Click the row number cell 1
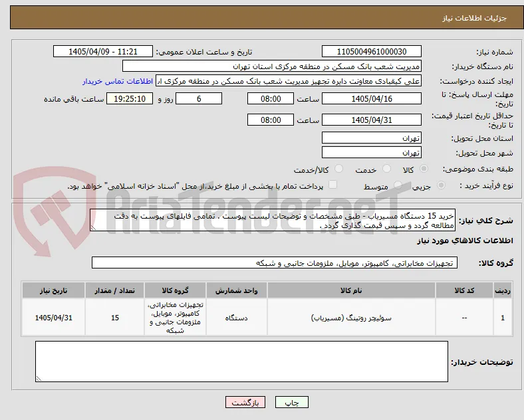 [x=503, y=318]
